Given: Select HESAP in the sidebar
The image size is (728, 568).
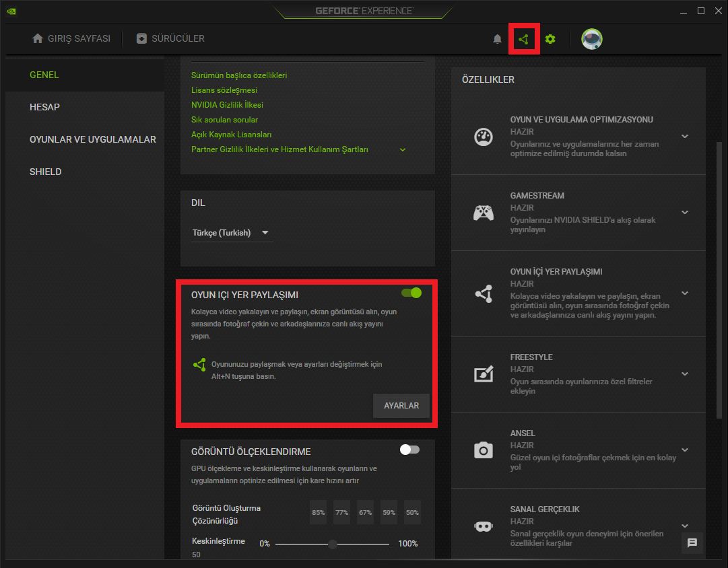Looking at the screenshot, I should point(85,107).
